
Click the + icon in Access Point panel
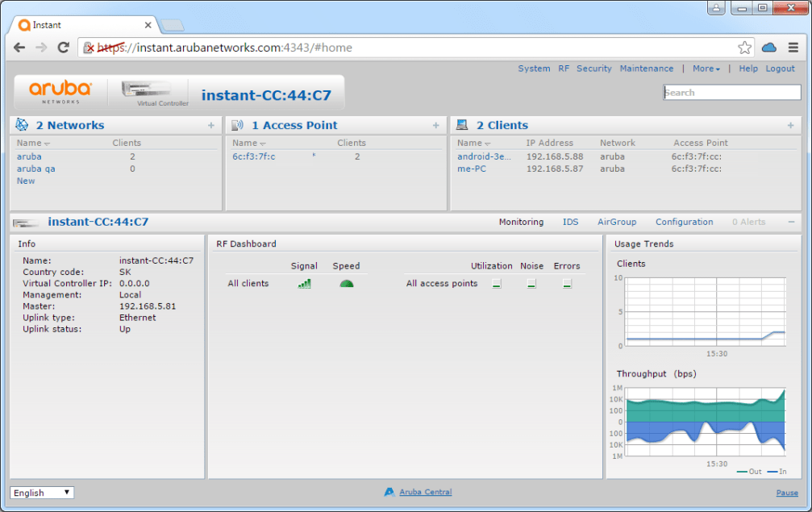[x=435, y=125]
